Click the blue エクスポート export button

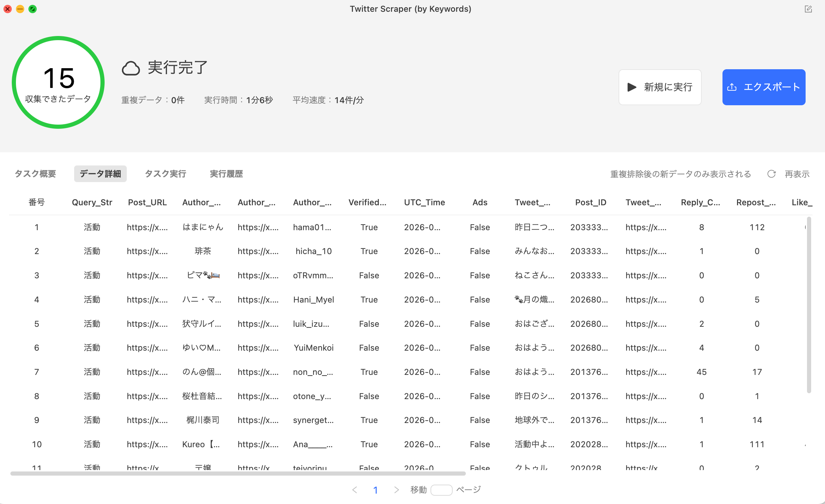click(764, 87)
